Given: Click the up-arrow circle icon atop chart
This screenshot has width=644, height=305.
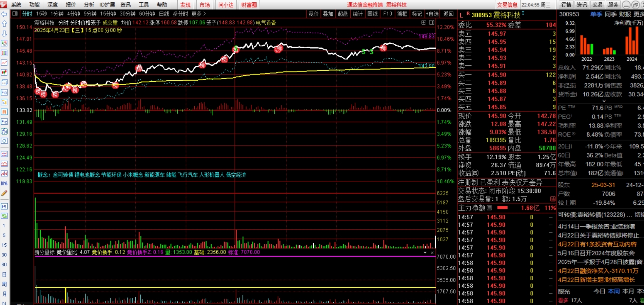Looking at the screenshot, I should 424,22.
